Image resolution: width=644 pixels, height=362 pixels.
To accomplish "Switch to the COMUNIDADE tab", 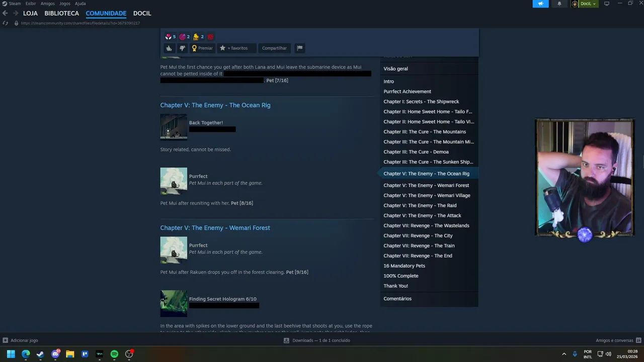I will point(106,13).
